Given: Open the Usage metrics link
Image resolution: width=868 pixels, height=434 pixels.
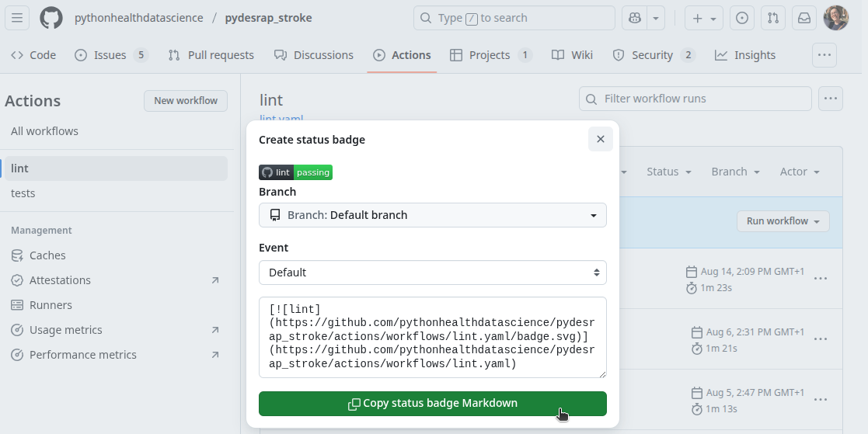Looking at the screenshot, I should tap(66, 330).
